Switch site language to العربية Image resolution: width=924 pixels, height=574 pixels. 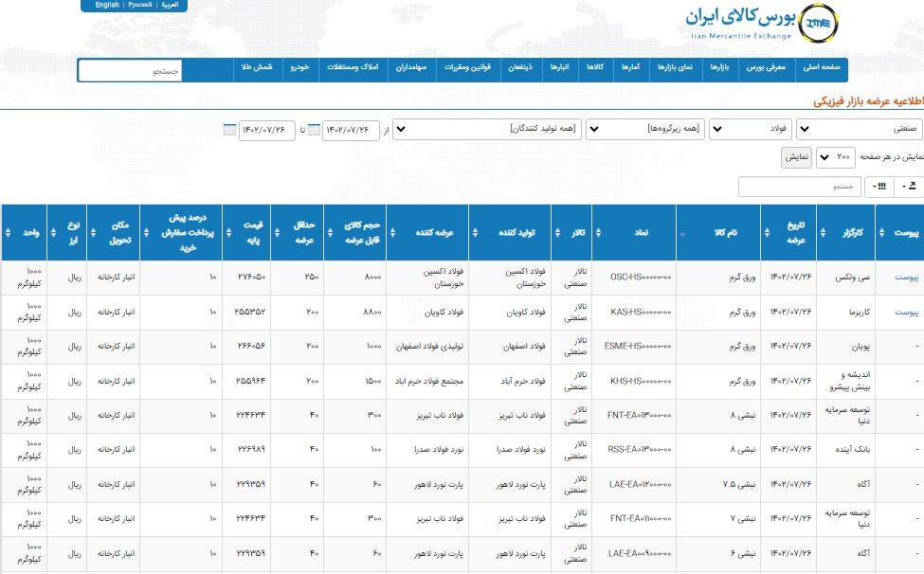point(171,5)
